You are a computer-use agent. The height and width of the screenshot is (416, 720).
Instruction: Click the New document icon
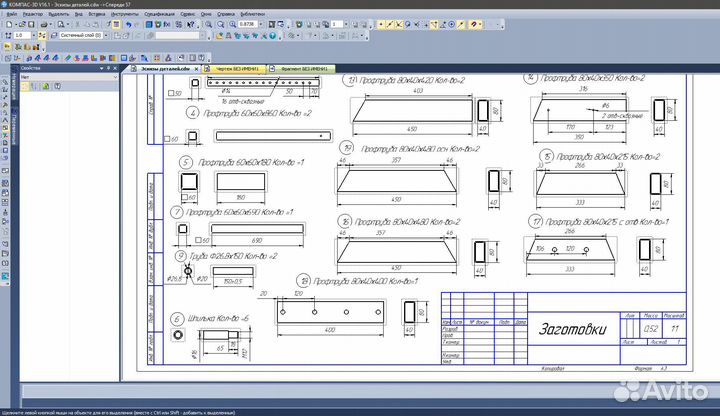click(7, 25)
